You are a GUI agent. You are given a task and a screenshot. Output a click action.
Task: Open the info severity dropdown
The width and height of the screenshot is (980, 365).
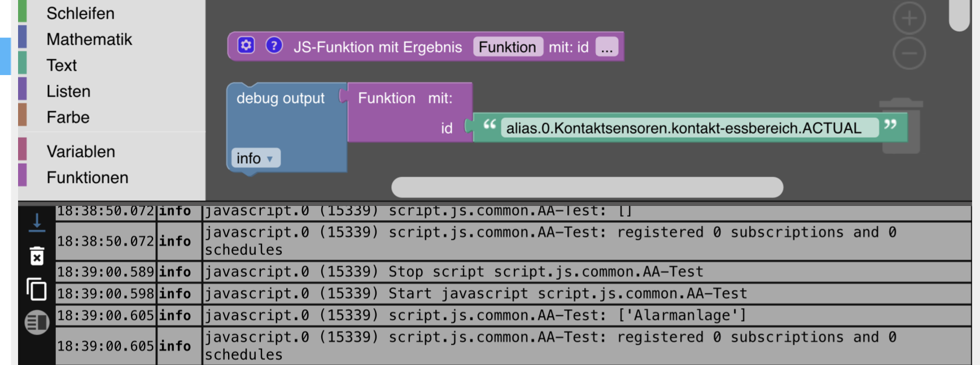pyautogui.click(x=255, y=159)
